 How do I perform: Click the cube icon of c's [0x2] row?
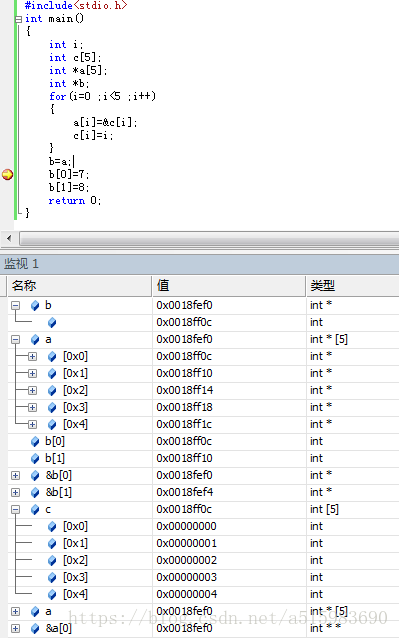click(x=52, y=561)
